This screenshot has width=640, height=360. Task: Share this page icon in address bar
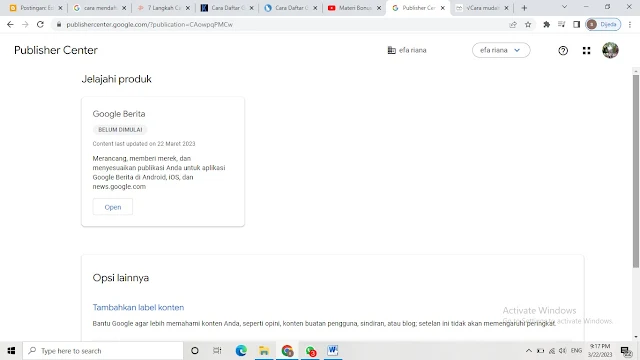[513, 24]
